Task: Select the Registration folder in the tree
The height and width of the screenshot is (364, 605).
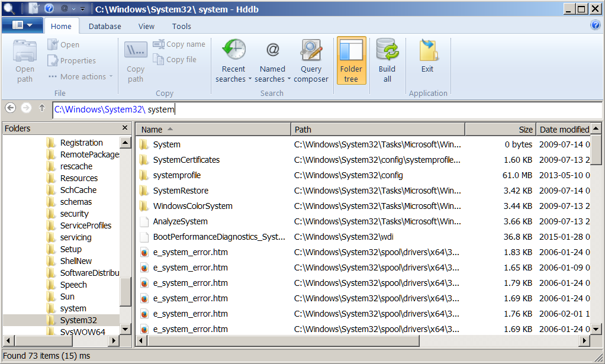Action: tap(82, 143)
